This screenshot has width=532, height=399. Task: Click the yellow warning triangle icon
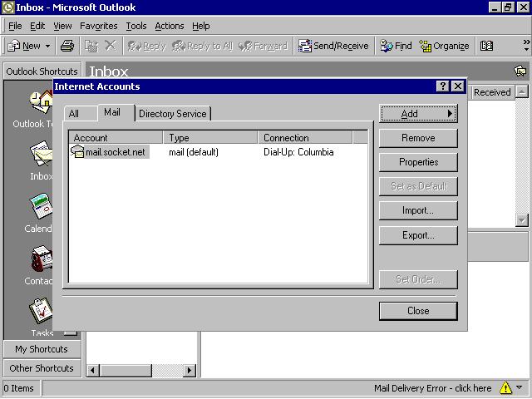click(505, 387)
